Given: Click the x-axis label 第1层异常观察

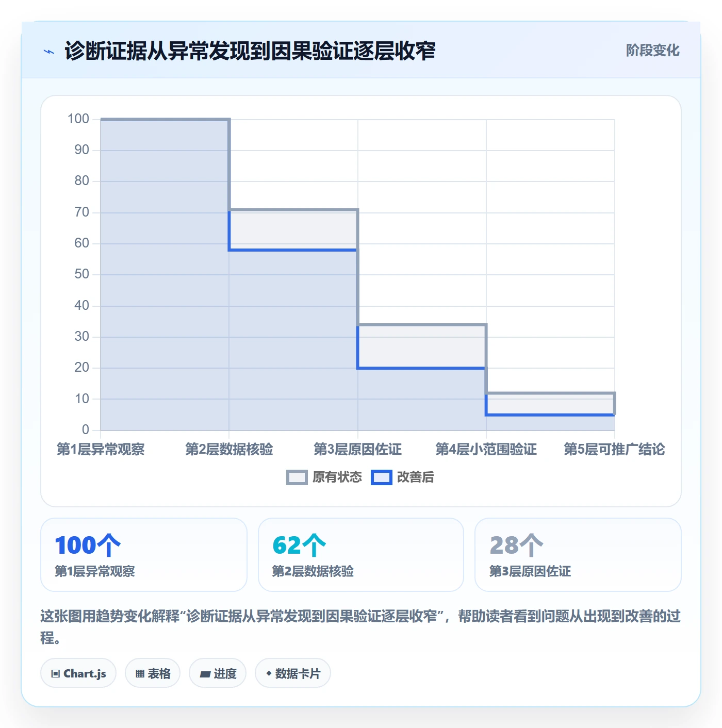Looking at the screenshot, I should (x=101, y=449).
